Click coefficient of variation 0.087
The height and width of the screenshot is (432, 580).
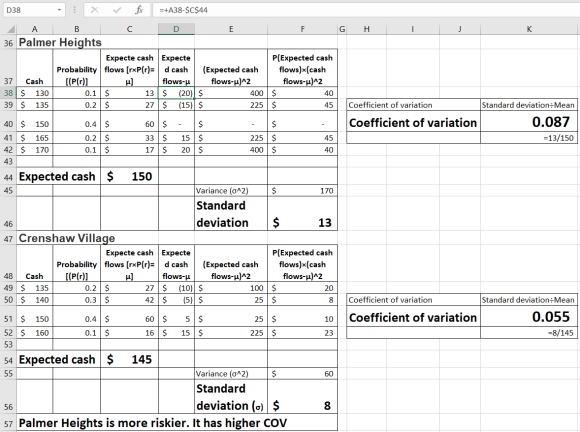point(529,122)
